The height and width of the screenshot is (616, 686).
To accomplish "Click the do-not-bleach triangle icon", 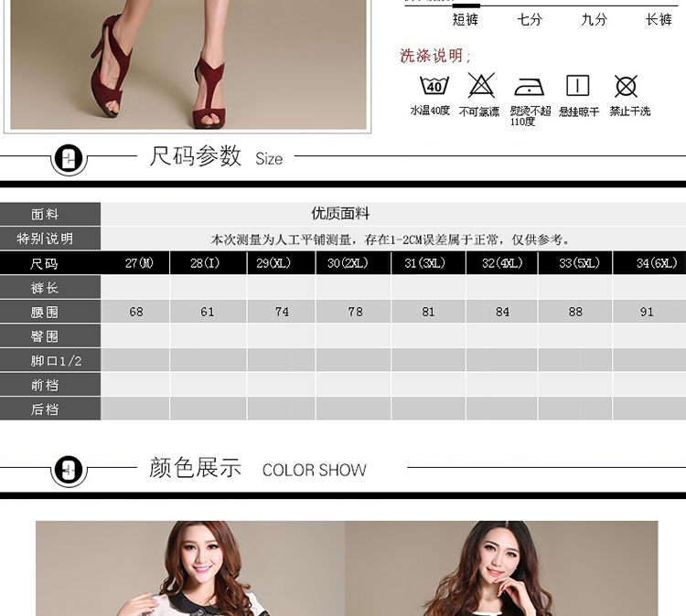I will pos(481,85).
